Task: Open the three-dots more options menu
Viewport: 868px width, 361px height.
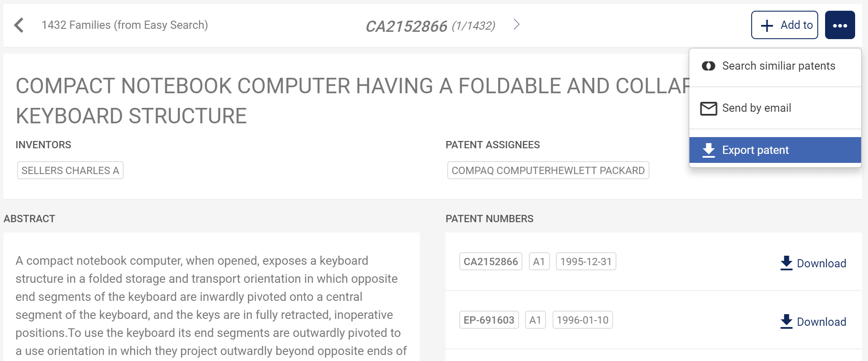Action: (840, 25)
